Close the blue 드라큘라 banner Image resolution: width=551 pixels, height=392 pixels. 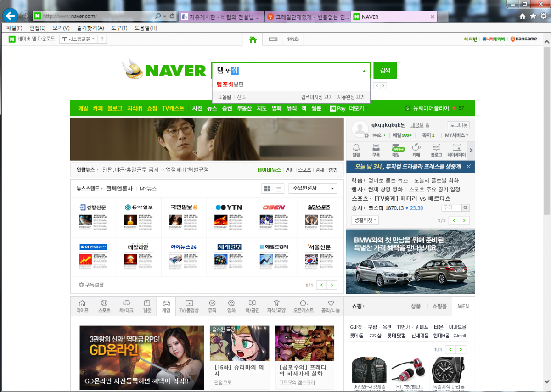(468, 166)
